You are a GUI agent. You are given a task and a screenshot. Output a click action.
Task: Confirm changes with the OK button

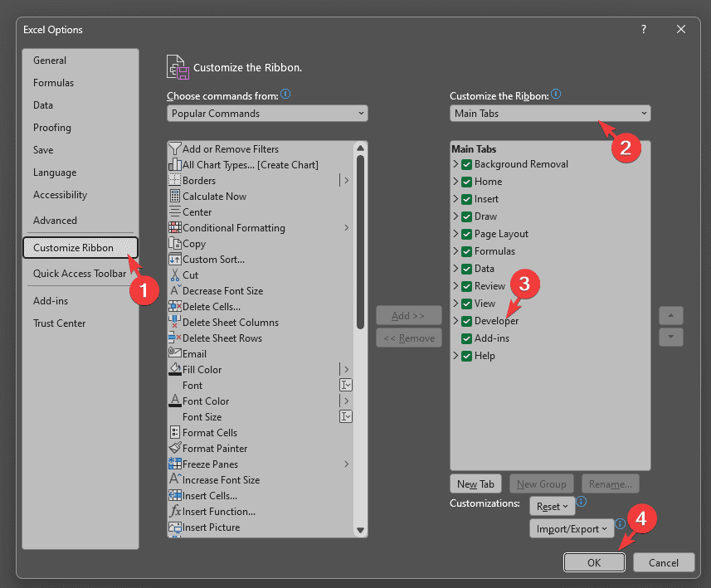point(594,562)
